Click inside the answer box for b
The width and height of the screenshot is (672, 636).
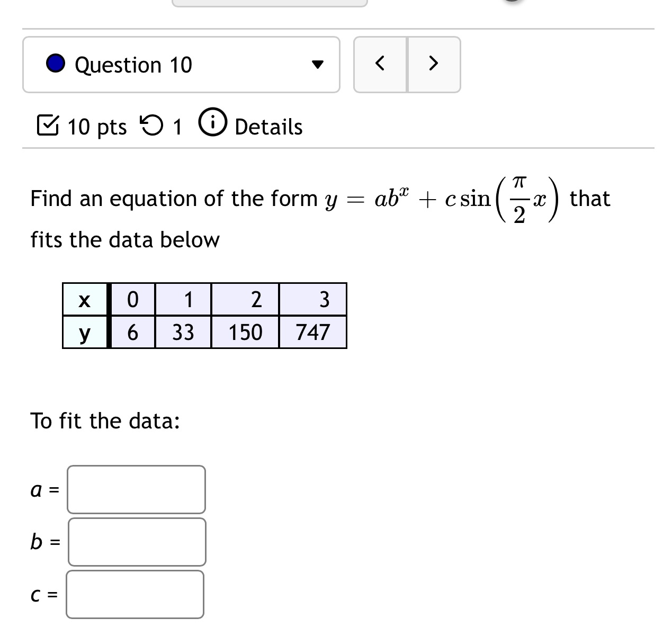(136, 542)
